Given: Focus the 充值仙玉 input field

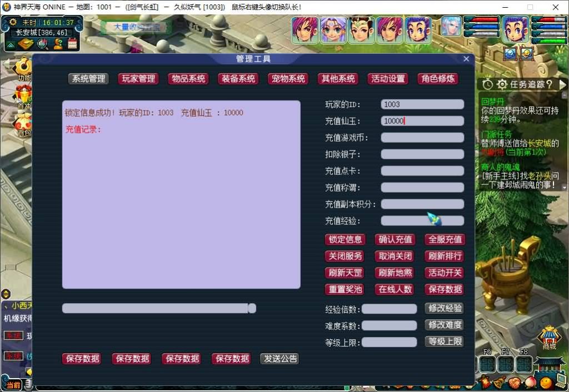Looking at the screenshot, I should (x=422, y=121).
